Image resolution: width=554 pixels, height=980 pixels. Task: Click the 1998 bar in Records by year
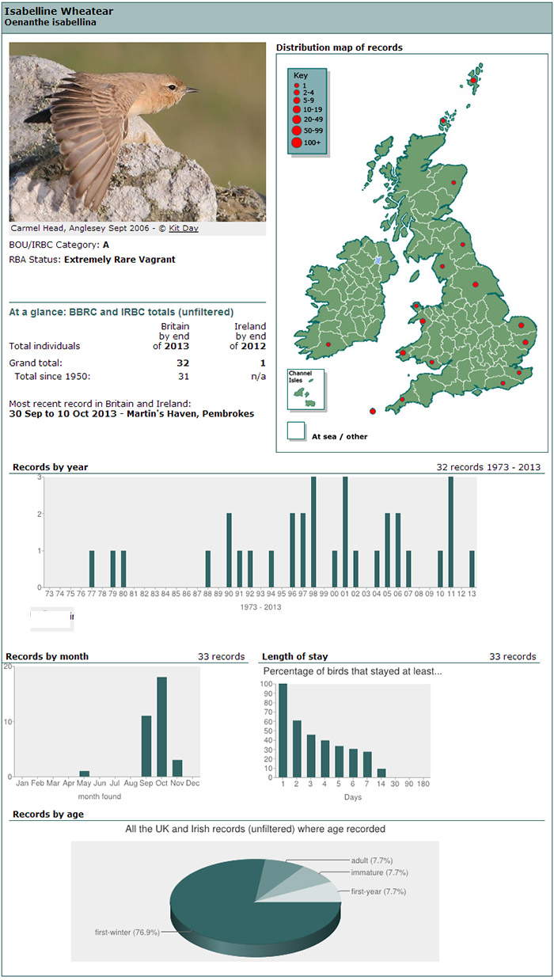coord(313,532)
